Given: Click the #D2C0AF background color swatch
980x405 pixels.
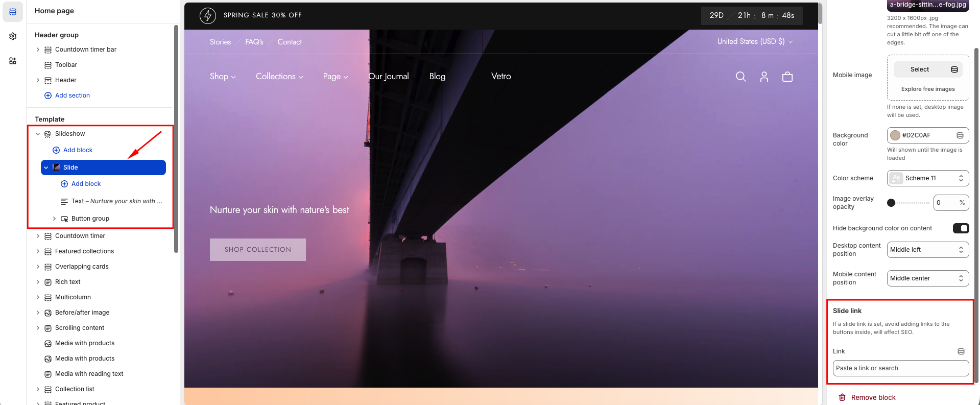Looking at the screenshot, I should (895, 135).
